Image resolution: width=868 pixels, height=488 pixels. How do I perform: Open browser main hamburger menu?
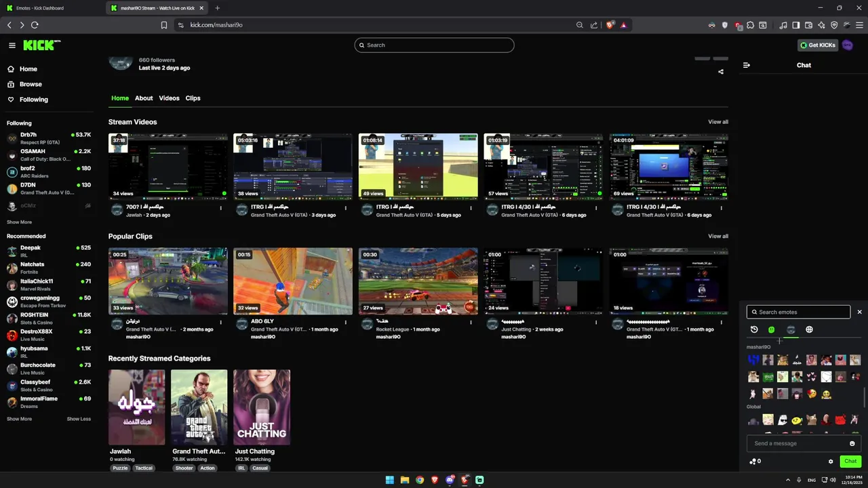[x=860, y=25]
